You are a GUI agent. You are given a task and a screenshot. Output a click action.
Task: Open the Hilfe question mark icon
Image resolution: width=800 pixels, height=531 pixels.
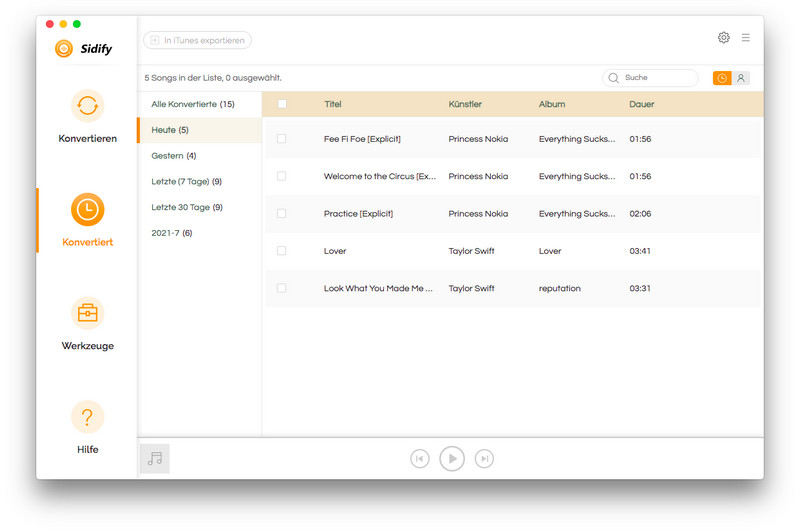tap(87, 417)
